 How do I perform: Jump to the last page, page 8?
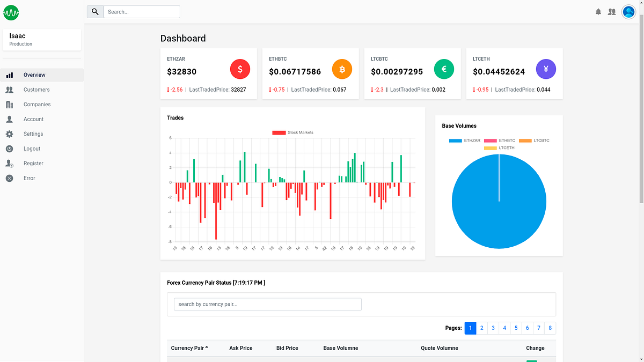[x=550, y=328]
